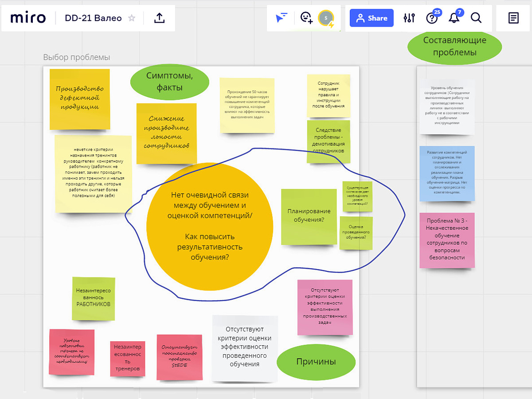This screenshot has height=399, width=532.
Task: Open the board settings sliders icon
Action: pyautogui.click(x=409, y=18)
